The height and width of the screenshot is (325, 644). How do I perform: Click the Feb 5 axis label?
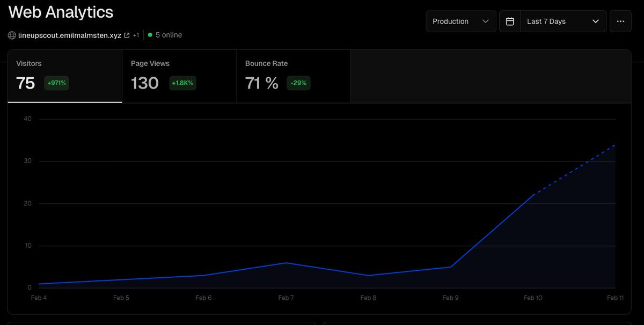(x=121, y=298)
